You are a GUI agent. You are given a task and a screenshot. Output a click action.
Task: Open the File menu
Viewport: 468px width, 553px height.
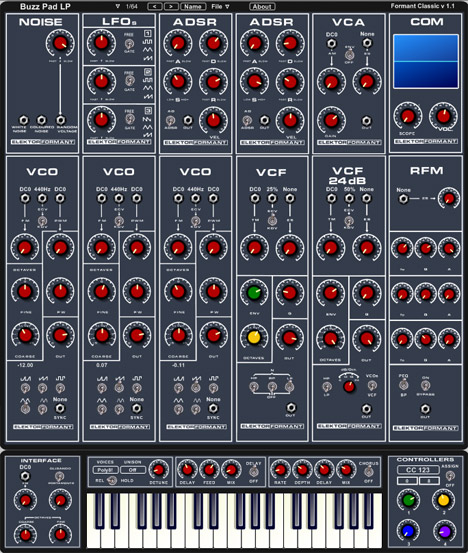point(220,6)
